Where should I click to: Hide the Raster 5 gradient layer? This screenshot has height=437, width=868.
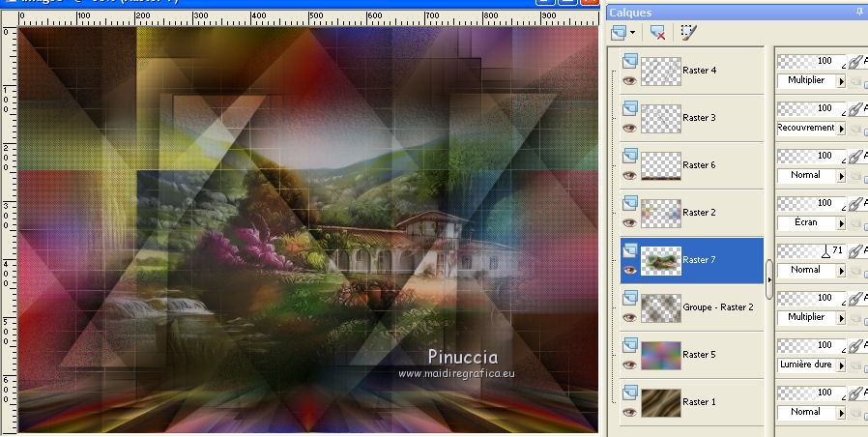(x=629, y=365)
